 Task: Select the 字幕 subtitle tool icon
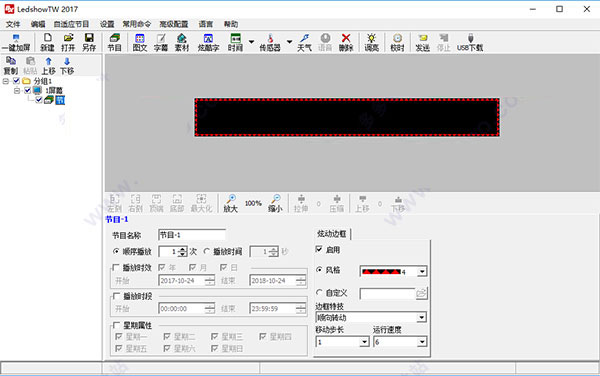tap(161, 42)
